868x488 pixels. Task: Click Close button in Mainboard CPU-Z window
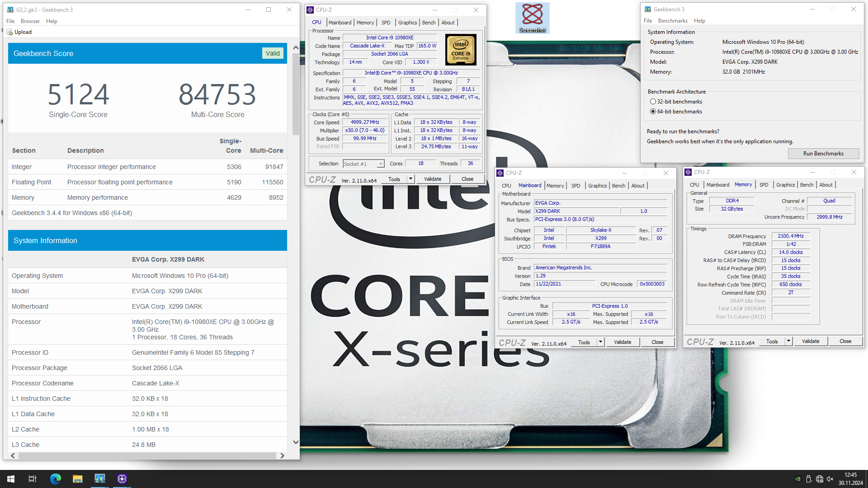pyautogui.click(x=657, y=342)
